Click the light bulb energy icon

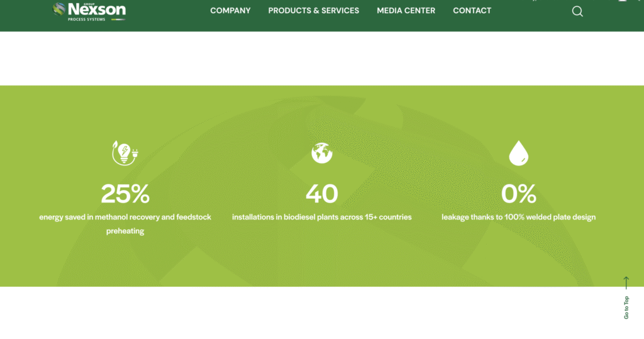pyautogui.click(x=125, y=153)
